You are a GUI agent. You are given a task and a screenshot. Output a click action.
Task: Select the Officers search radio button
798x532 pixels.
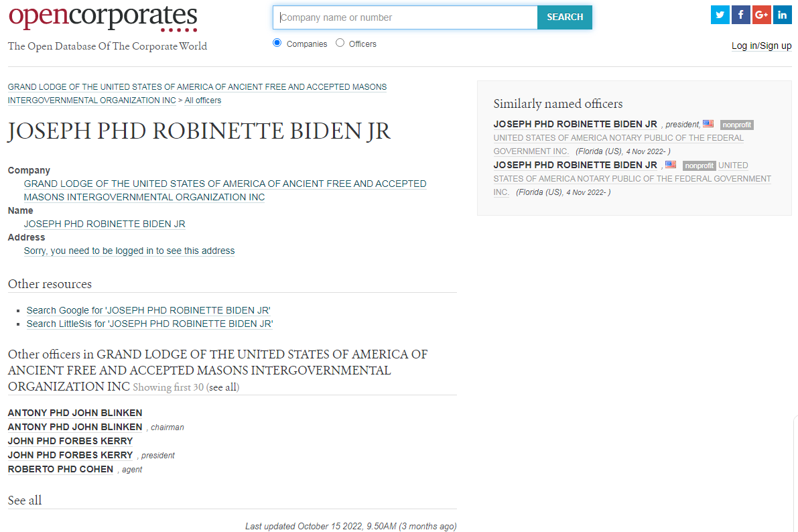(x=340, y=43)
